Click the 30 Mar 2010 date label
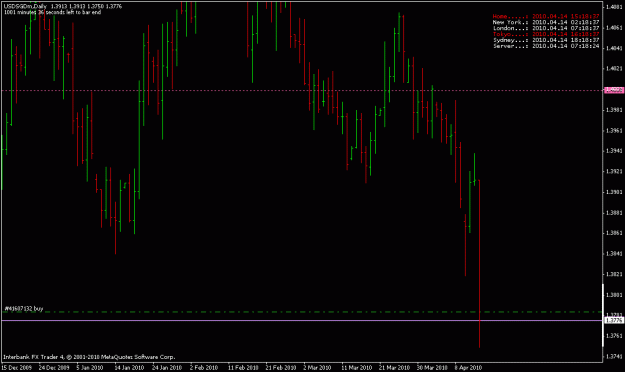 (x=432, y=368)
